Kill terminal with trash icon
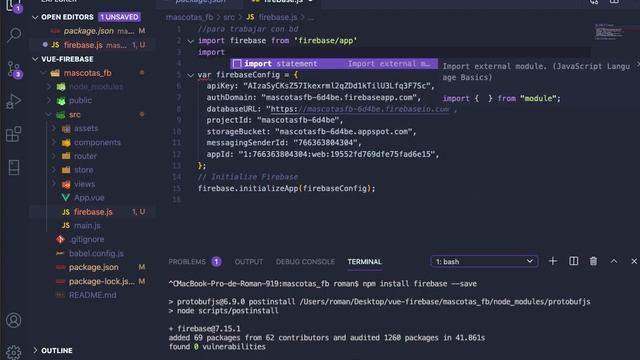Image resolution: width=640 pixels, height=360 pixels. tap(593, 261)
